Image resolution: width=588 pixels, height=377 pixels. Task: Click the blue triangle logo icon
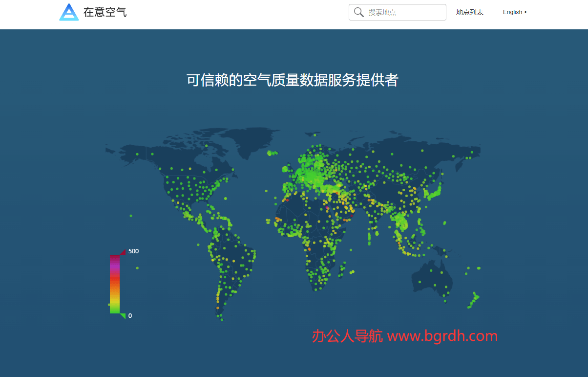click(x=69, y=12)
